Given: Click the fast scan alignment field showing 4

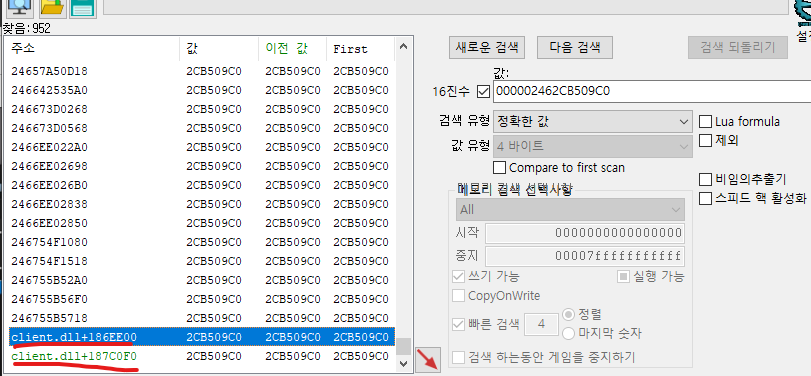Looking at the screenshot, I should coord(542,324).
